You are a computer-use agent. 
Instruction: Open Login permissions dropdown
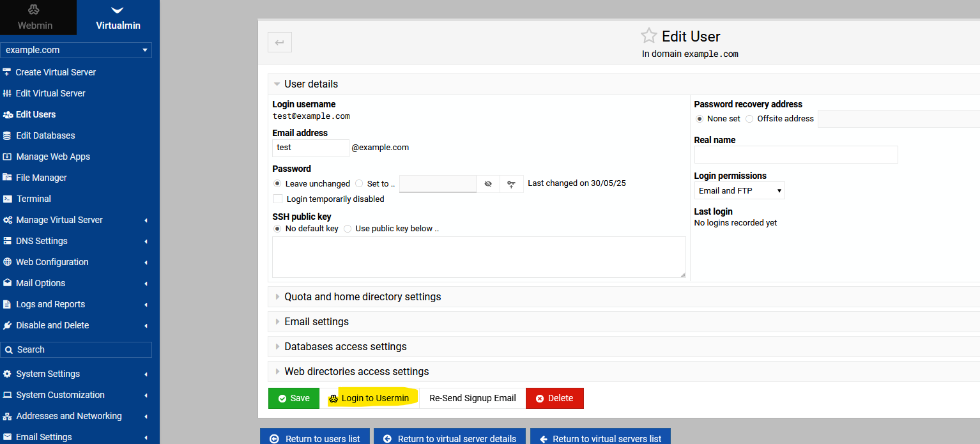(x=740, y=190)
